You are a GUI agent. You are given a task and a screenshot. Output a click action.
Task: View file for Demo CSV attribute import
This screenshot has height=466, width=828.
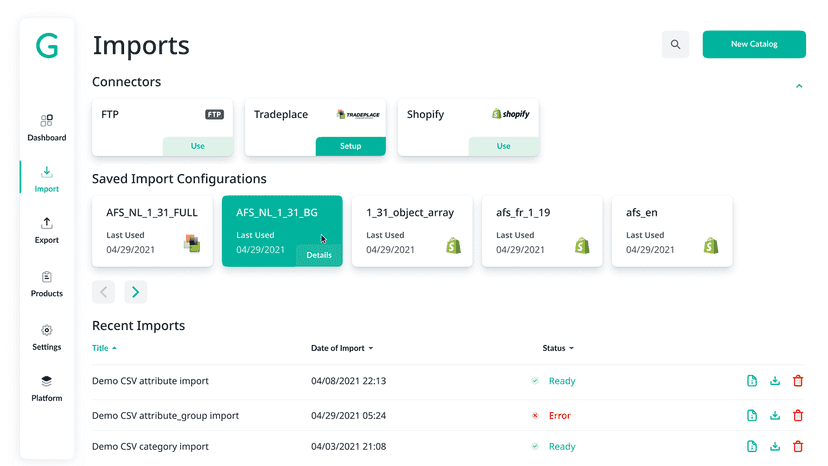[752, 381]
